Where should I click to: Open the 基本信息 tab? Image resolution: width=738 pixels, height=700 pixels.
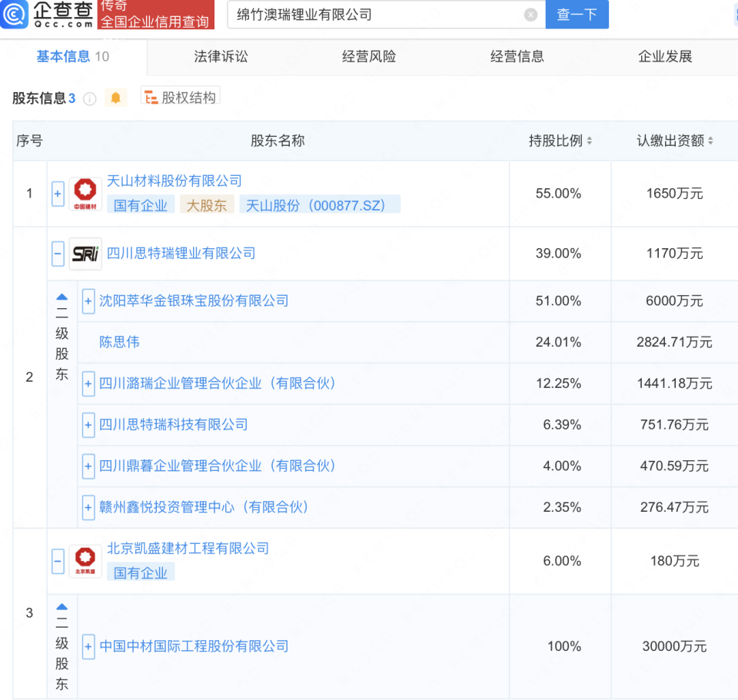pyautogui.click(x=73, y=56)
